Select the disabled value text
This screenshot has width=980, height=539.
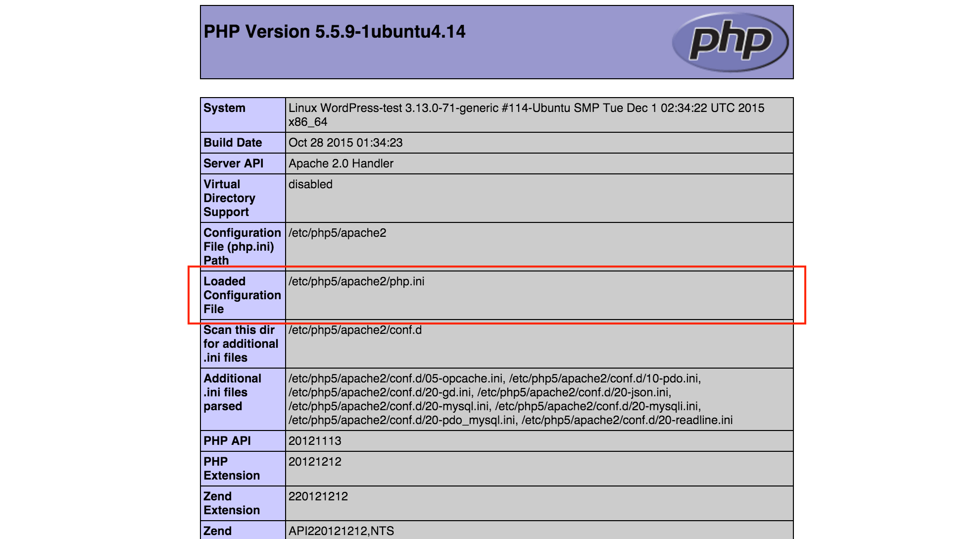310,184
